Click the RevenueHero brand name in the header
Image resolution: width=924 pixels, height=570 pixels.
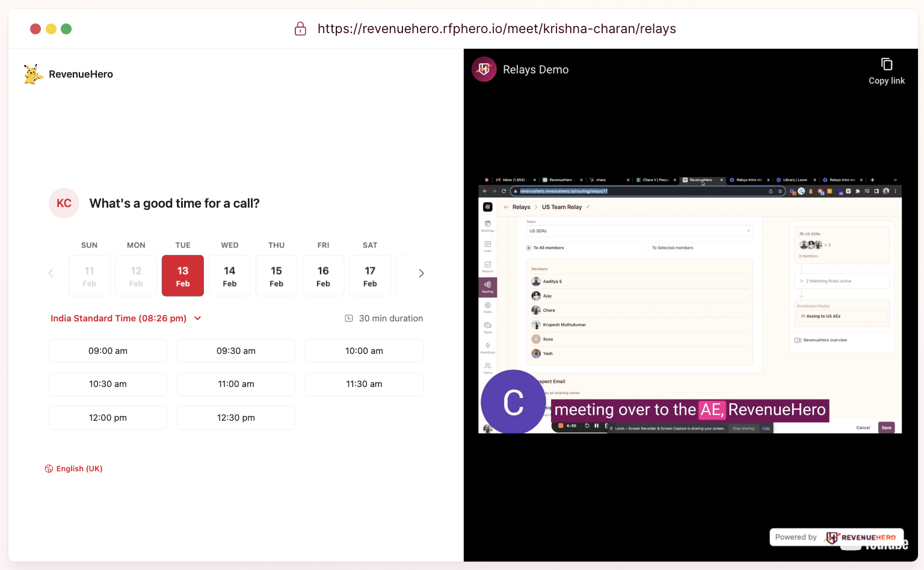click(x=81, y=74)
